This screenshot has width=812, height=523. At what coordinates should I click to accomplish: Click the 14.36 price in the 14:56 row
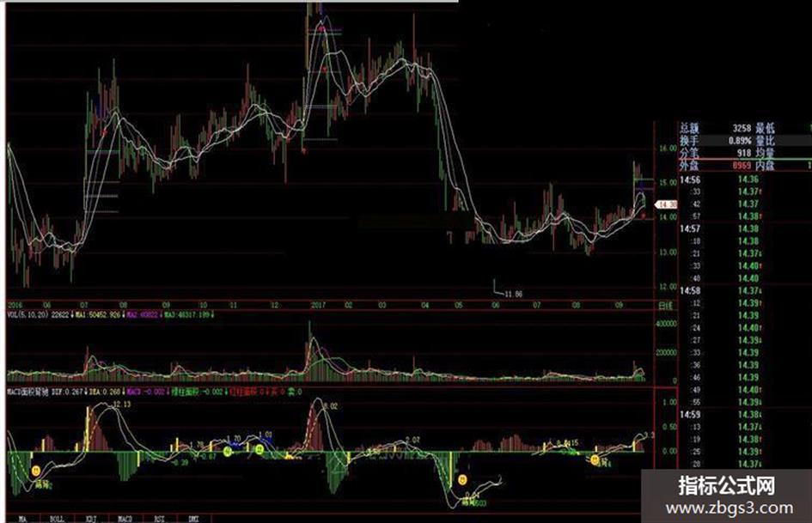pyautogui.click(x=748, y=179)
